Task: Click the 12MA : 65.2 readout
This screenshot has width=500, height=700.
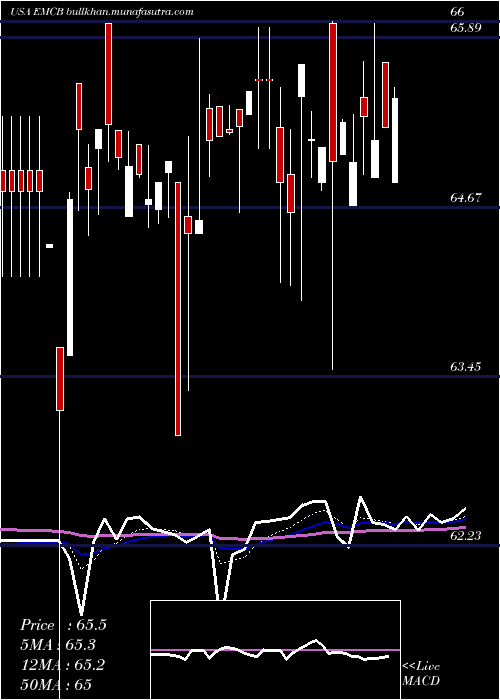Action: coord(63,664)
